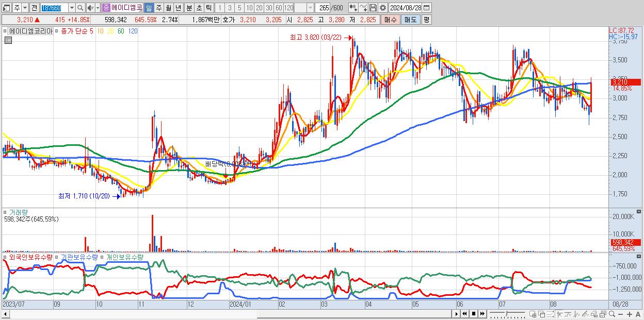Open the candle chart type icon
This screenshot has width=644, height=320.
[x=353, y=8]
